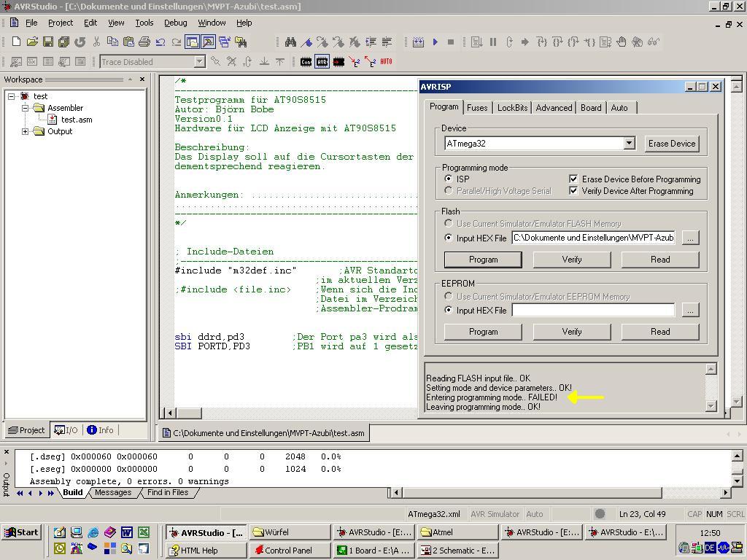Switch to the Fuses tab
This screenshot has height=560, width=747.
[477, 108]
